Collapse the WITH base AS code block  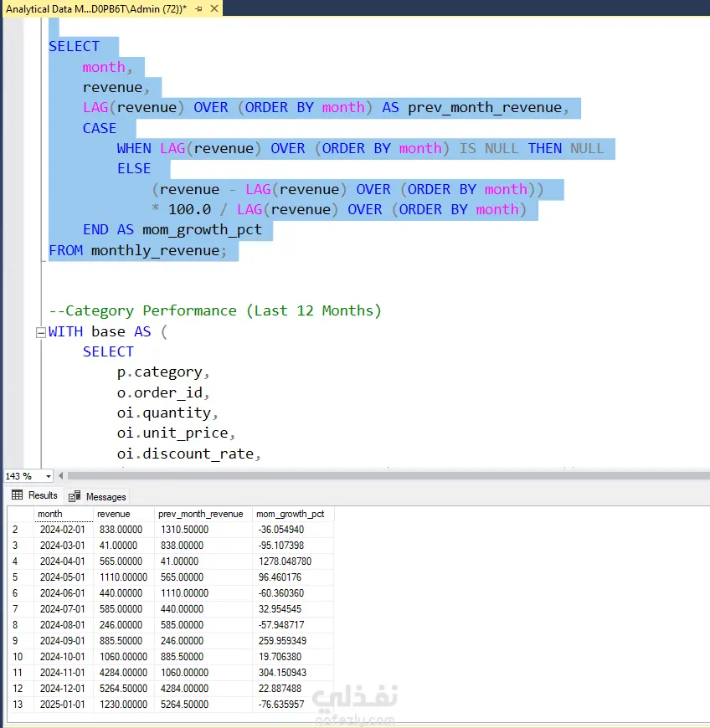41,332
